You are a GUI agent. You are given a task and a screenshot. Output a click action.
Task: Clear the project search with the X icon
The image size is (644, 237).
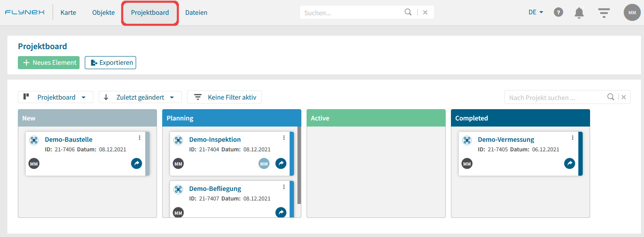(624, 97)
